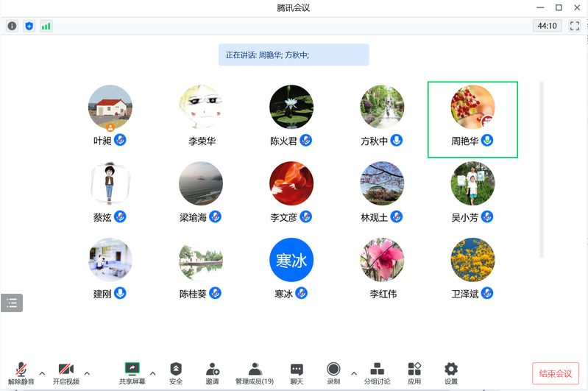This screenshot has height=391, width=588.
Task: Click 建刚's microphone icon
Action: [120, 293]
